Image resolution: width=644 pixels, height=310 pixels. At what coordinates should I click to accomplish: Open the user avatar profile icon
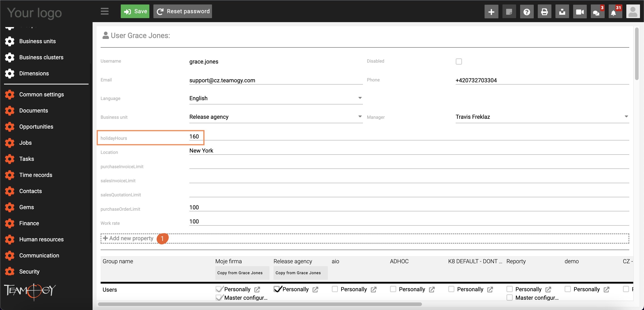pos(633,11)
